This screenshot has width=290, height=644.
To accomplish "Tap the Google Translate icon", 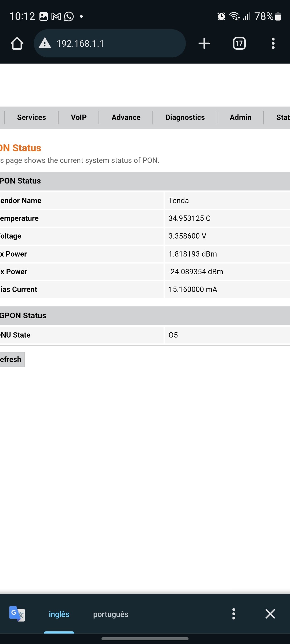I will click(17, 613).
